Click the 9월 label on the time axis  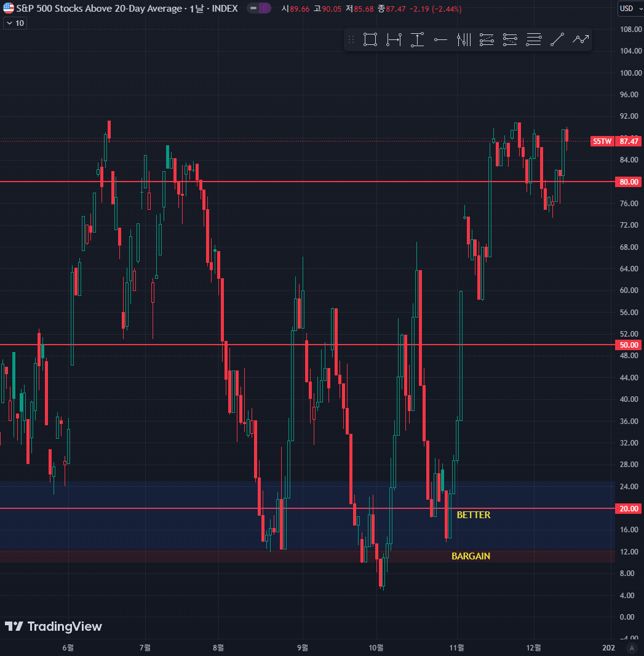click(303, 647)
